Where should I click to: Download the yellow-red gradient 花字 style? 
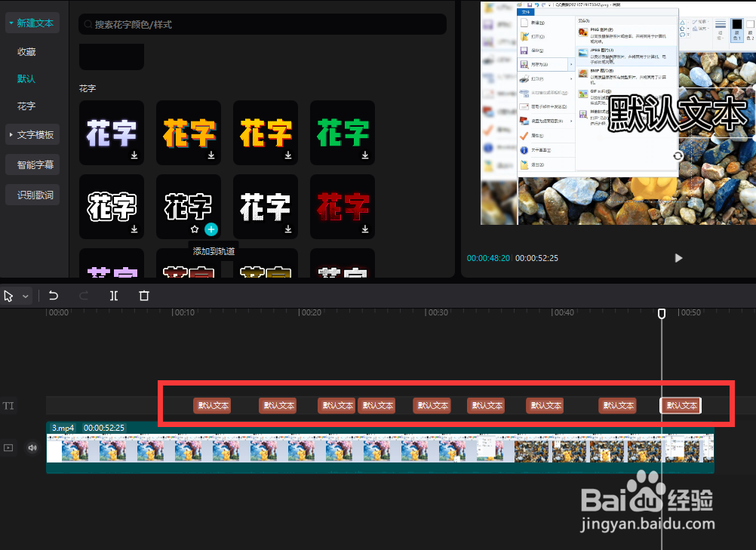tap(288, 155)
